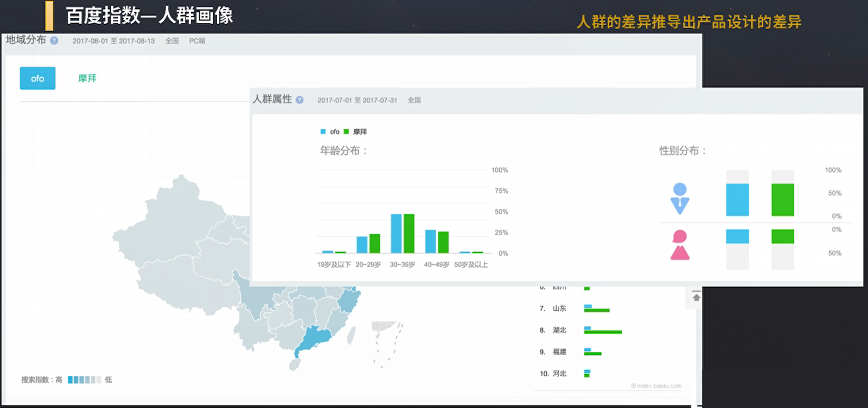Click the green 摩拜 bar for 40~49岁
The width and height of the screenshot is (868, 408).
click(x=443, y=242)
